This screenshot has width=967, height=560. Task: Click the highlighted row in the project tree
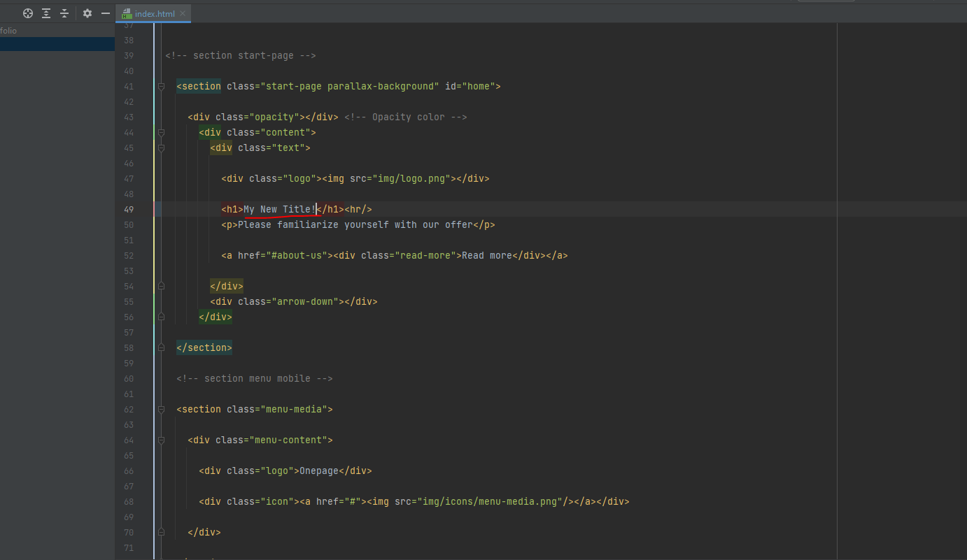point(57,45)
